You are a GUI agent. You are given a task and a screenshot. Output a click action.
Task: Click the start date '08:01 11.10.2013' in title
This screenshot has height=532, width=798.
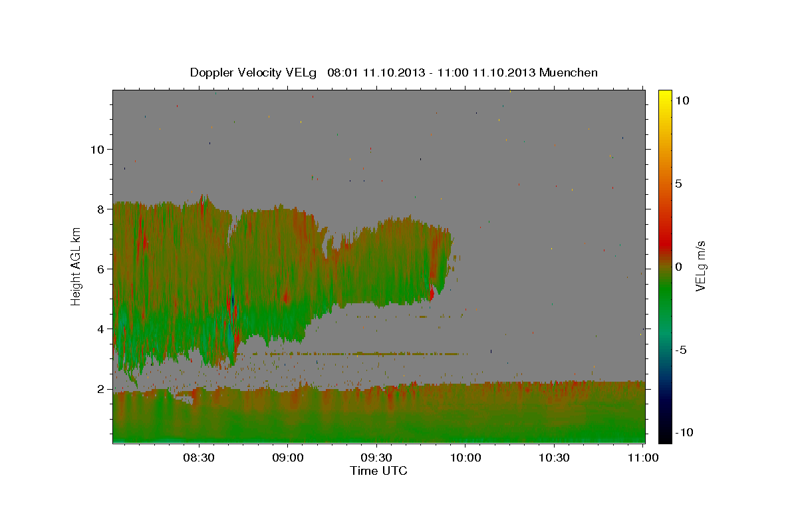(375, 72)
